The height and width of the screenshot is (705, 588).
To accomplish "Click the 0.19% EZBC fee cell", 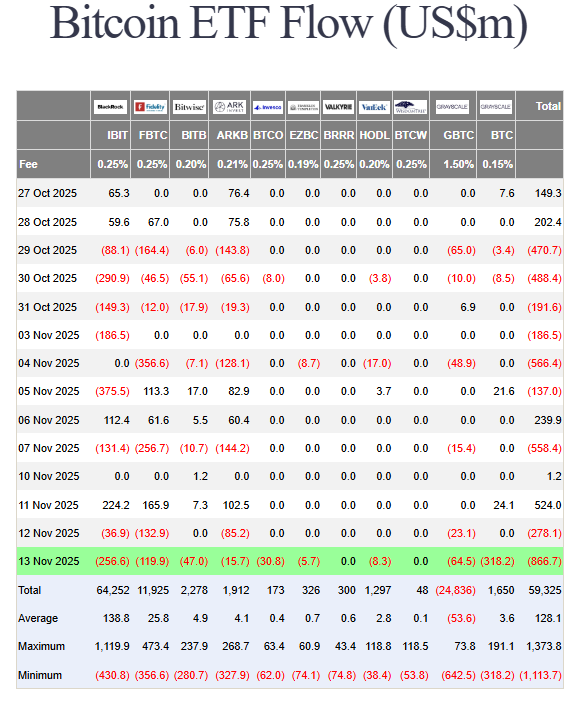I will pyautogui.click(x=303, y=165).
